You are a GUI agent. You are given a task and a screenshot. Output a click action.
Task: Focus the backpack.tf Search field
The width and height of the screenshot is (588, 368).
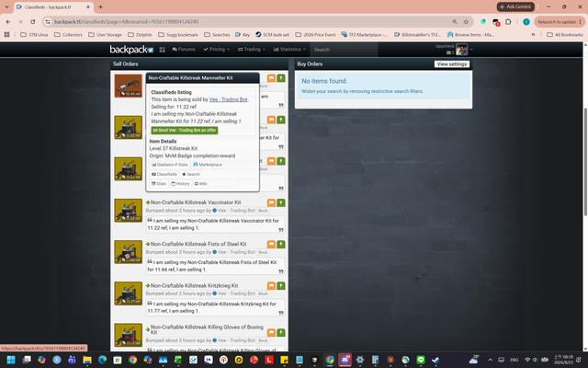(x=344, y=50)
